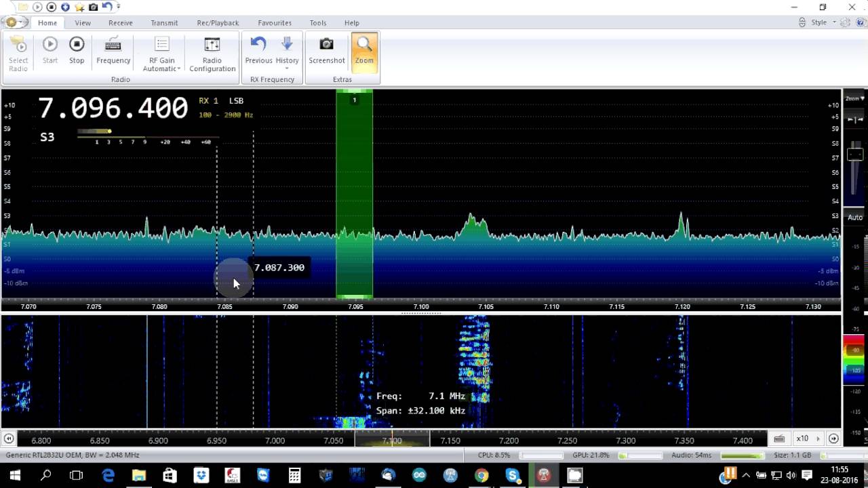Open Skype from taskbar
Image resolution: width=868 pixels, height=488 pixels.
(x=513, y=476)
